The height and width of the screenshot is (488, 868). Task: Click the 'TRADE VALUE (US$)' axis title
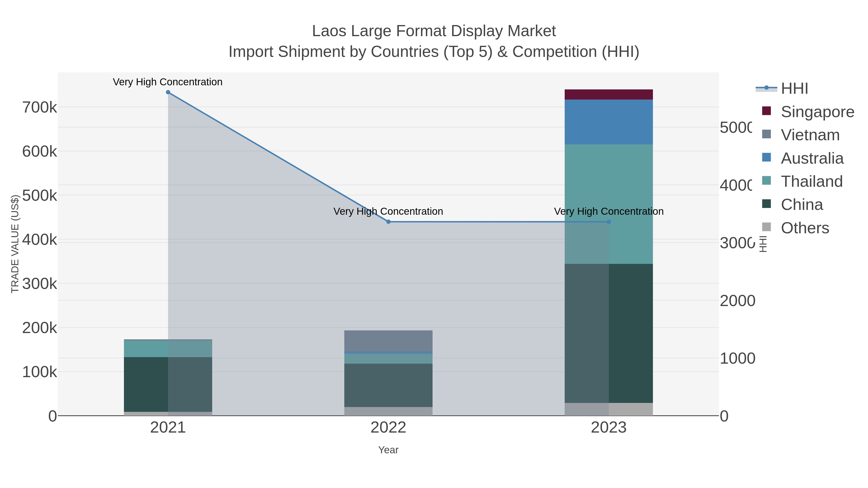[15, 244]
